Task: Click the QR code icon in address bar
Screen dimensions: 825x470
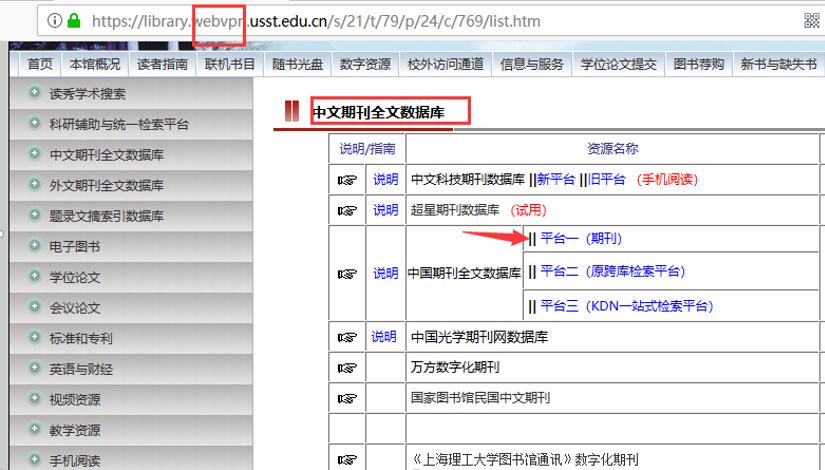Action: pyautogui.click(x=812, y=21)
